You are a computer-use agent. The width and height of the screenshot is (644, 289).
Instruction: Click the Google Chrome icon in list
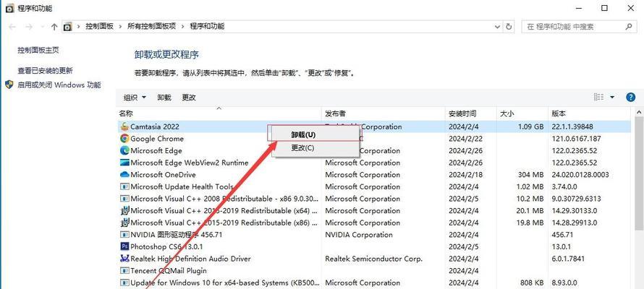(x=124, y=139)
